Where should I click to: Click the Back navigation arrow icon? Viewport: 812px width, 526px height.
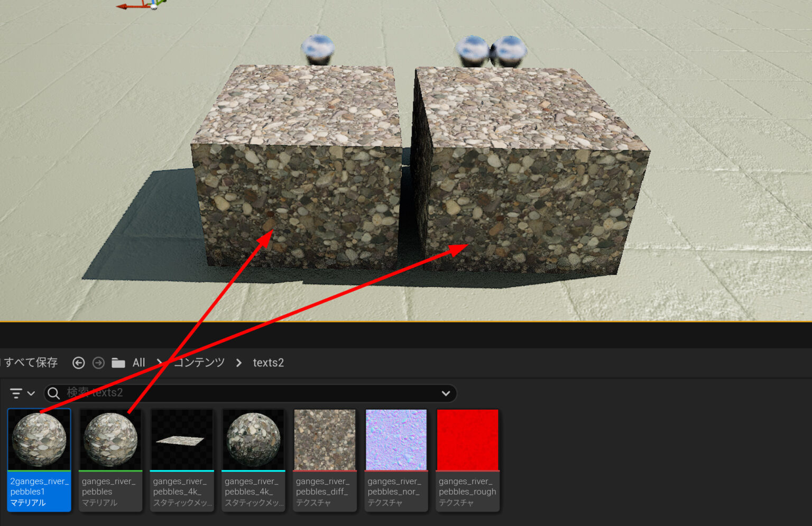coord(78,363)
